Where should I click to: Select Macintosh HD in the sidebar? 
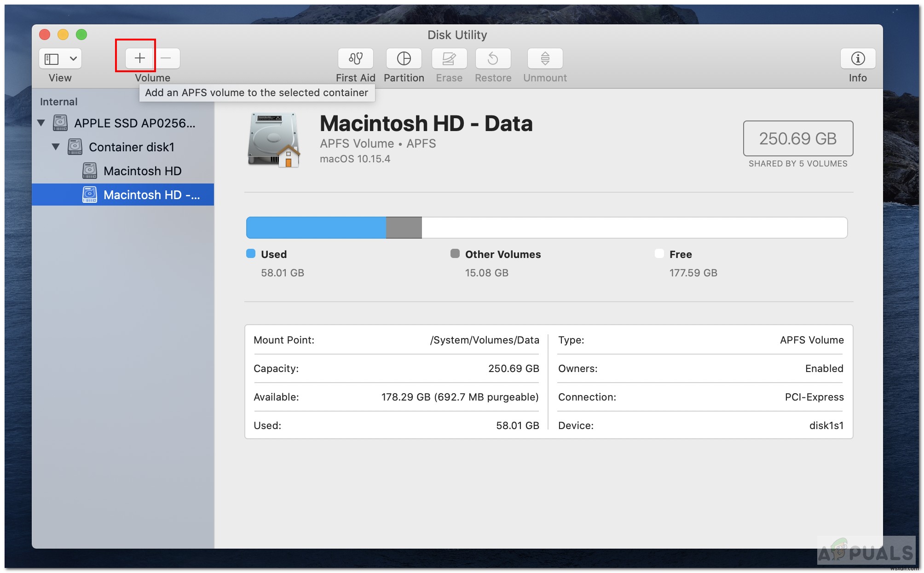click(x=143, y=171)
